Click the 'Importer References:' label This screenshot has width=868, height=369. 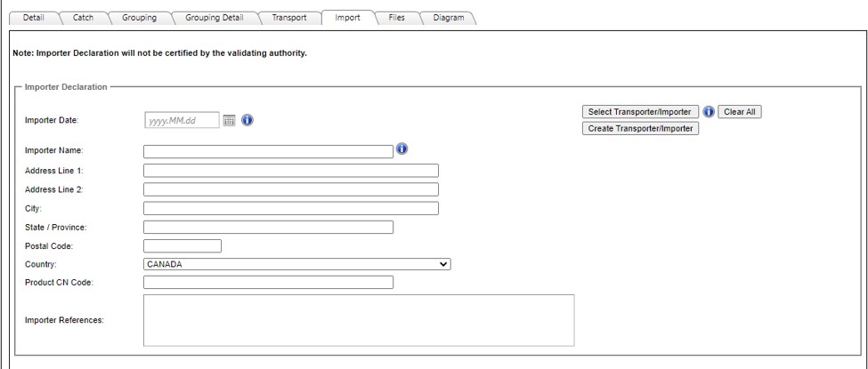click(65, 320)
